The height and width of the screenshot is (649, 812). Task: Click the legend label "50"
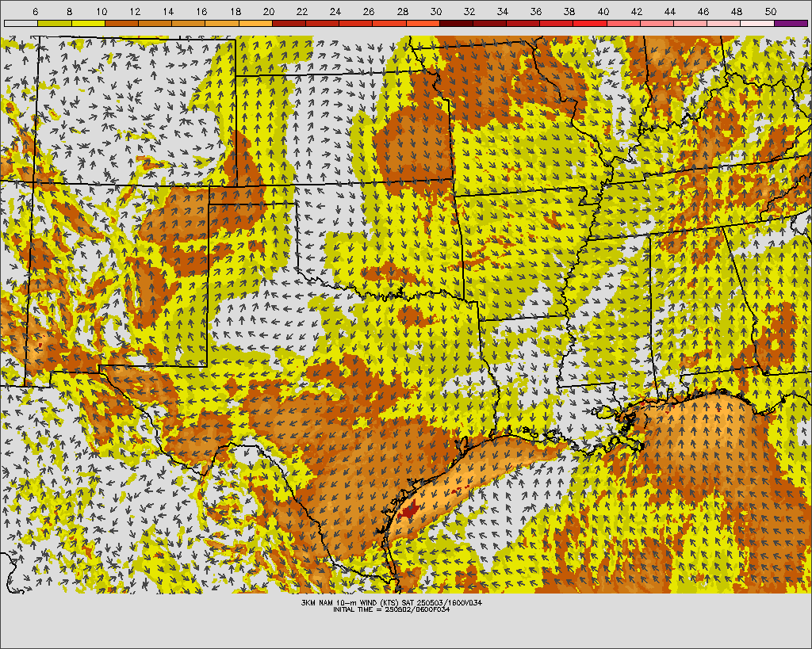[770, 11]
